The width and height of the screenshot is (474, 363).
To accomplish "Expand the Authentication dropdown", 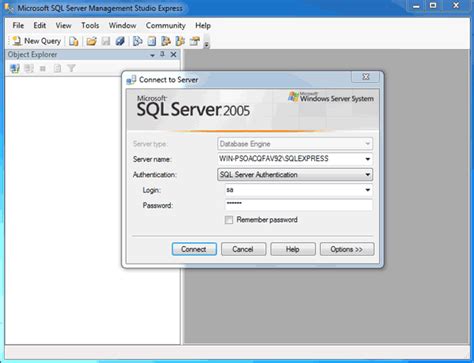I will coord(368,174).
